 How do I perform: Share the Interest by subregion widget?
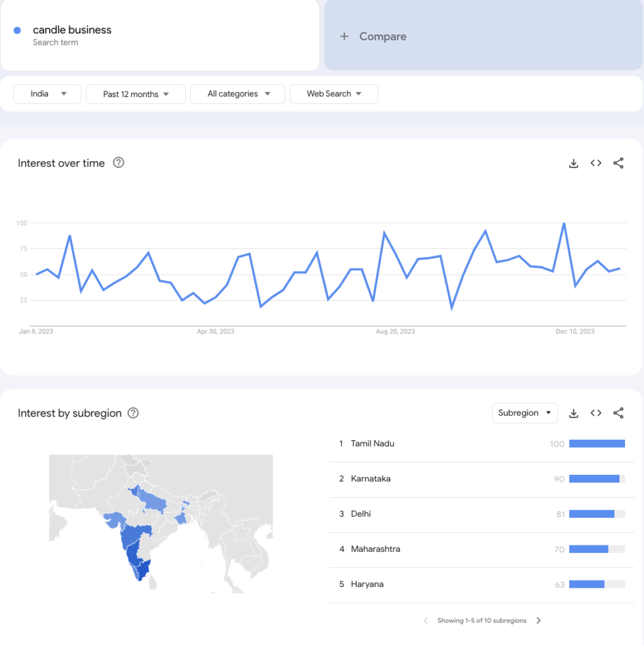[x=618, y=413]
